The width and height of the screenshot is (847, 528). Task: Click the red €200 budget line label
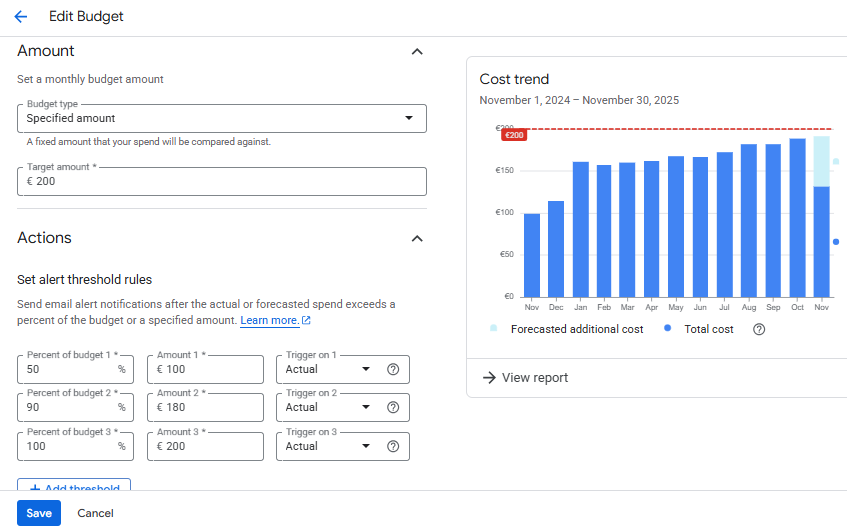514,135
